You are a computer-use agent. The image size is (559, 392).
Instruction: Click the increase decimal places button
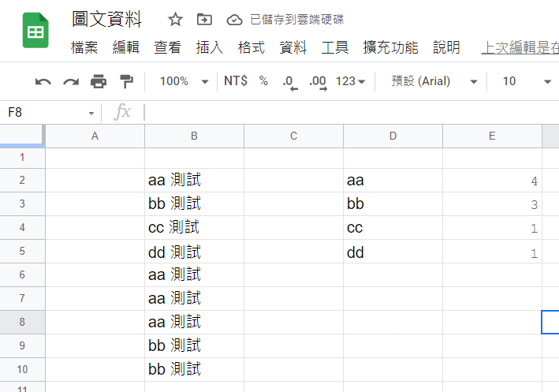[318, 82]
